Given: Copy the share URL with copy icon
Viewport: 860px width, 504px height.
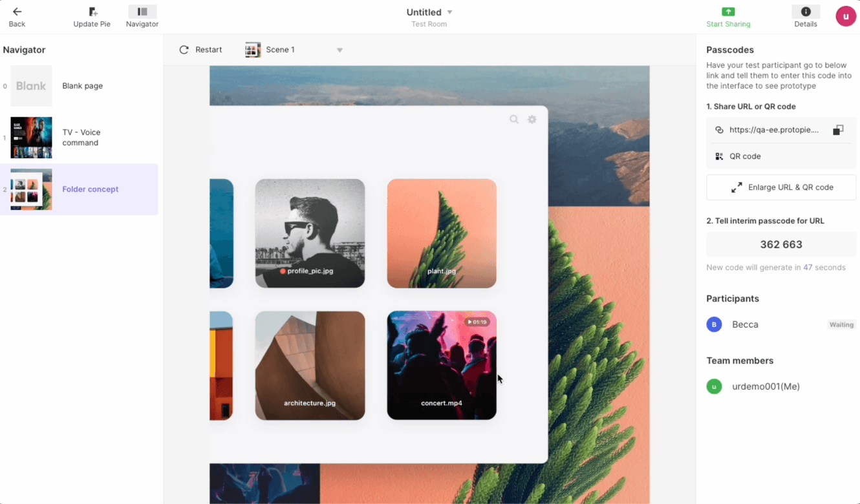Looking at the screenshot, I should [838, 130].
